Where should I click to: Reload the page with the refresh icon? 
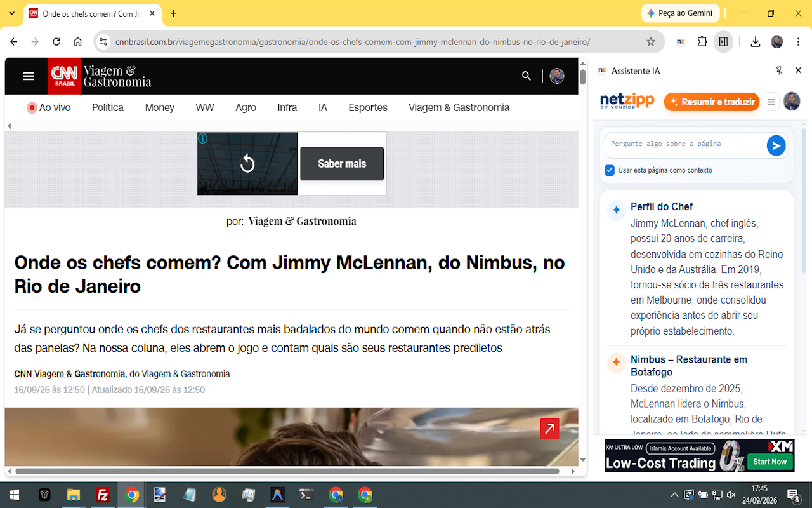(x=56, y=42)
